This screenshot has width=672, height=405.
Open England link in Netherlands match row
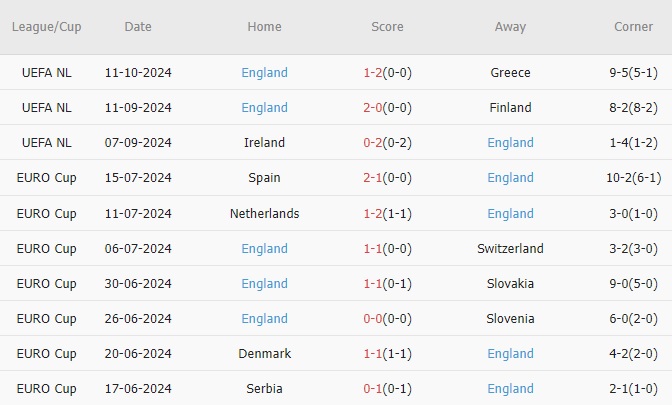point(510,214)
